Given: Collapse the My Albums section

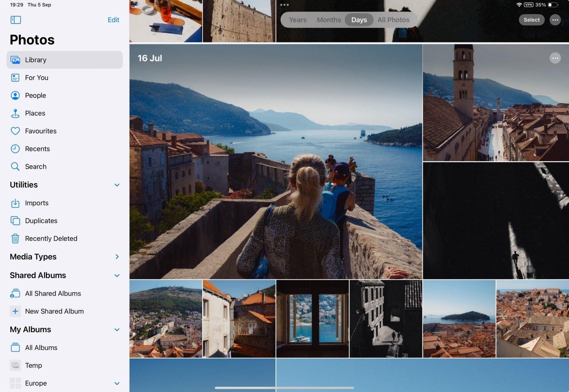Looking at the screenshot, I should coord(117,330).
